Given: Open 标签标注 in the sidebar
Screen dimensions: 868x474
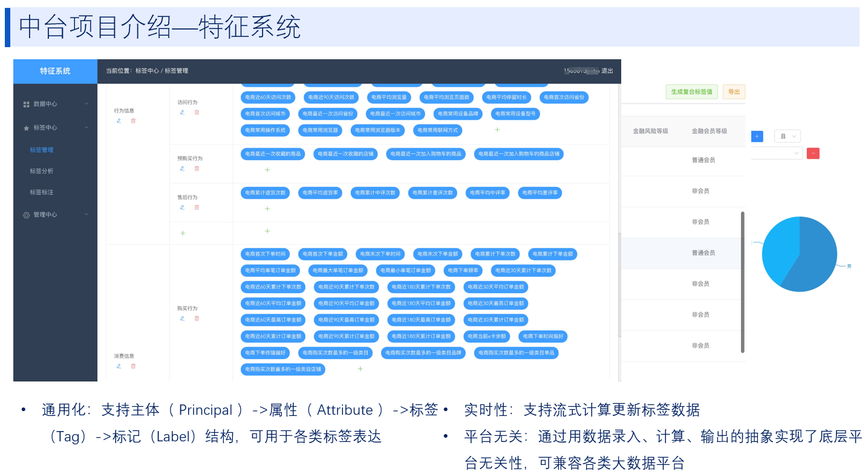Looking at the screenshot, I should click(x=42, y=192).
